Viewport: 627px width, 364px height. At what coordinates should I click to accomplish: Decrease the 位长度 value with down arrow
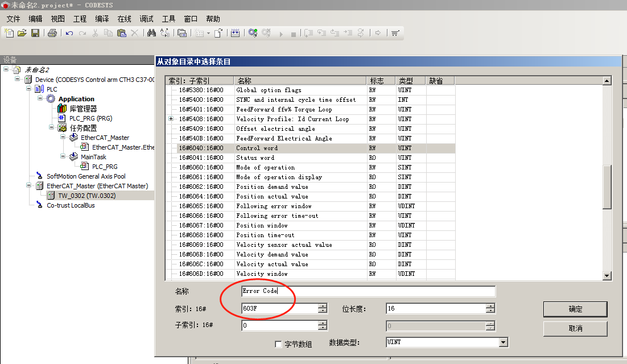pyautogui.click(x=490, y=311)
